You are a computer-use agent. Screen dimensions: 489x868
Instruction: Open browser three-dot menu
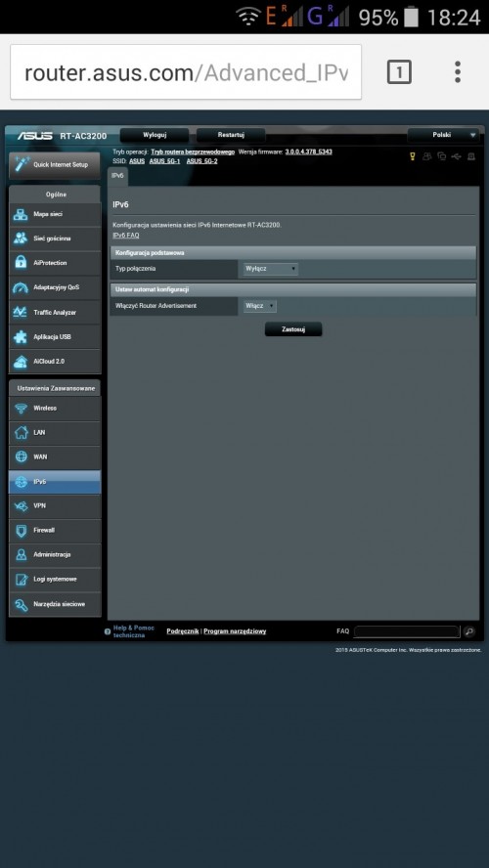pos(458,72)
